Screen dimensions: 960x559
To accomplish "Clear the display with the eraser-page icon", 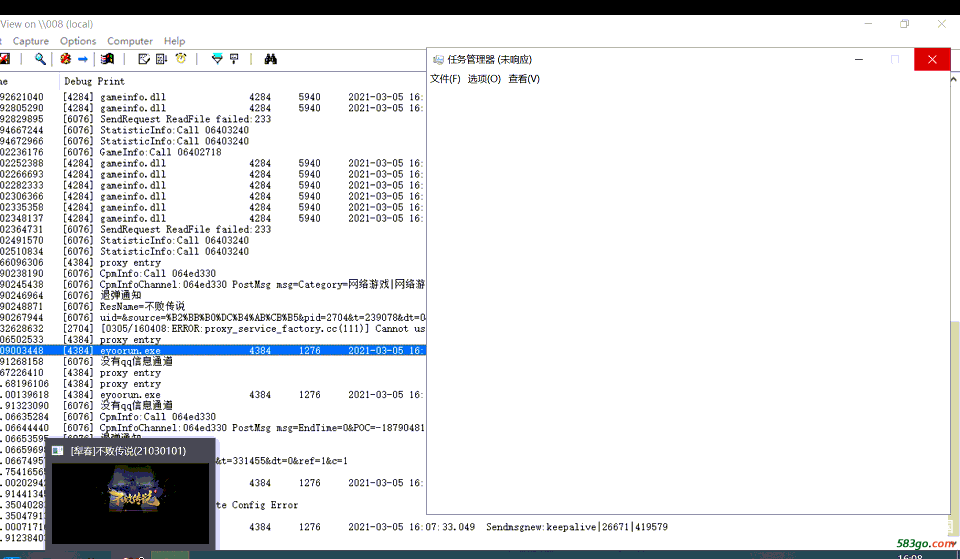I will 144,59.
